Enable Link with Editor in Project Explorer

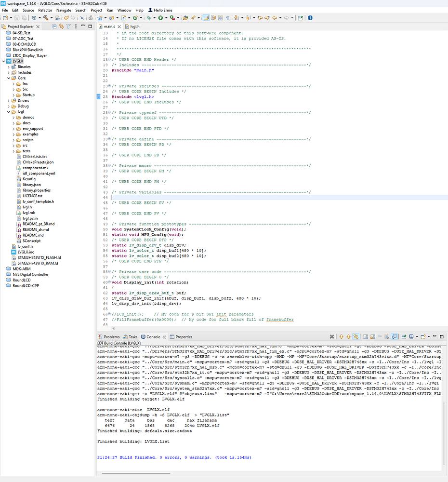pyautogui.click(x=62, y=26)
